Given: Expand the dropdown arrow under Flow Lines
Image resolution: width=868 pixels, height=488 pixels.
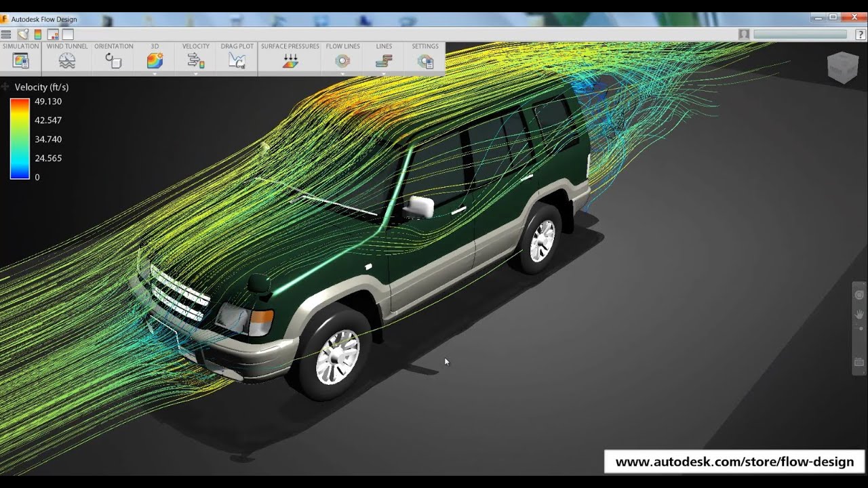Looking at the screenshot, I should tap(342, 73).
